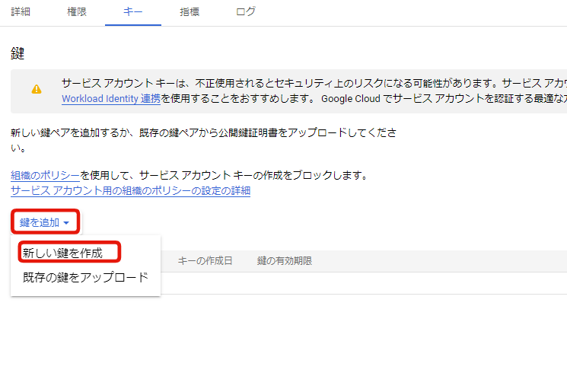Open the 詳細 tab
Screen dimensions: 567x392
21,12
